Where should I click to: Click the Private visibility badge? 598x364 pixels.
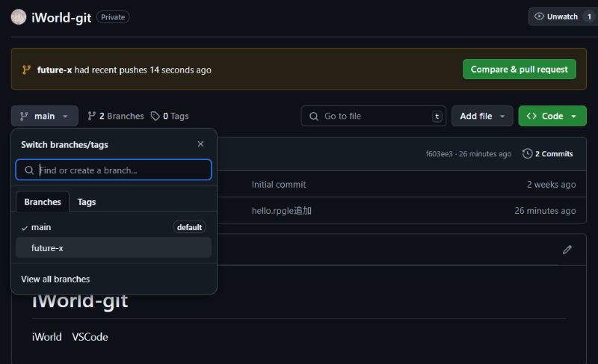(x=113, y=17)
